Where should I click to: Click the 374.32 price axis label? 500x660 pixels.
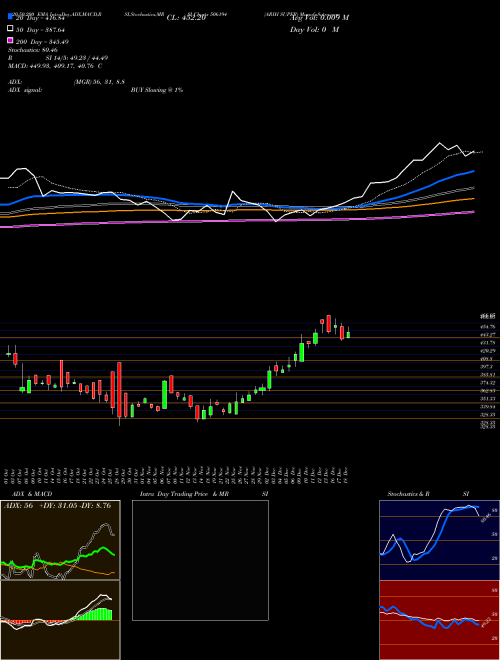tap(488, 383)
